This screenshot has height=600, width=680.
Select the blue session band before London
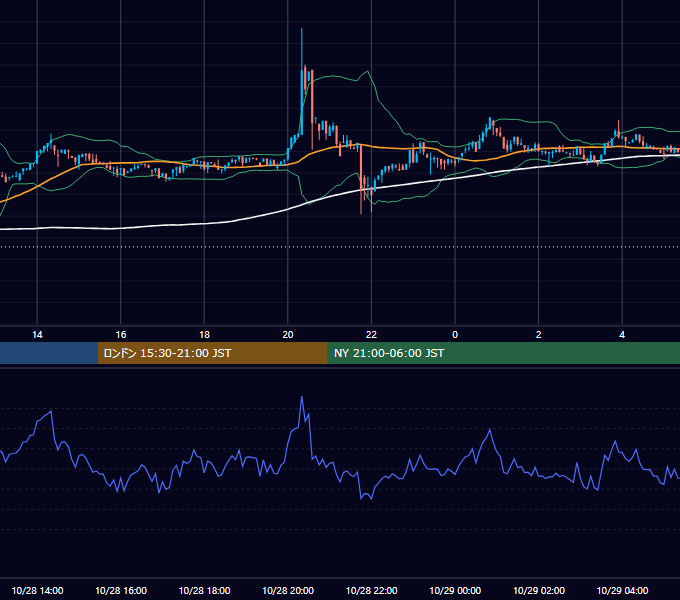49,353
